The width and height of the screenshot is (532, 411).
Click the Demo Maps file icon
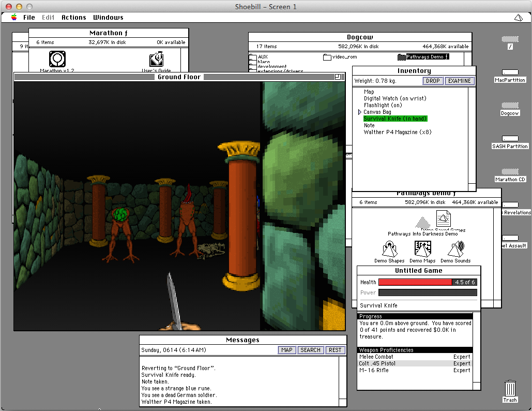tap(423, 249)
